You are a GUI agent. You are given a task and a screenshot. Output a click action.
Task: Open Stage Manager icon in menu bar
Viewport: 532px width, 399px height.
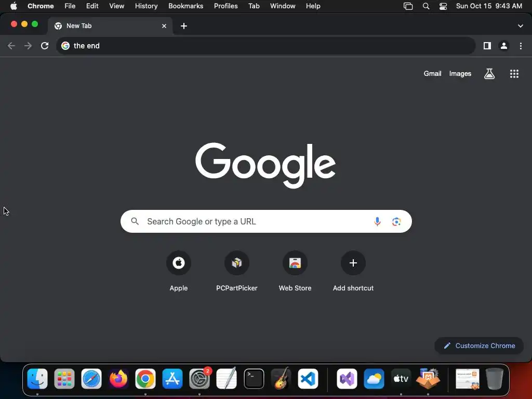coord(408,6)
